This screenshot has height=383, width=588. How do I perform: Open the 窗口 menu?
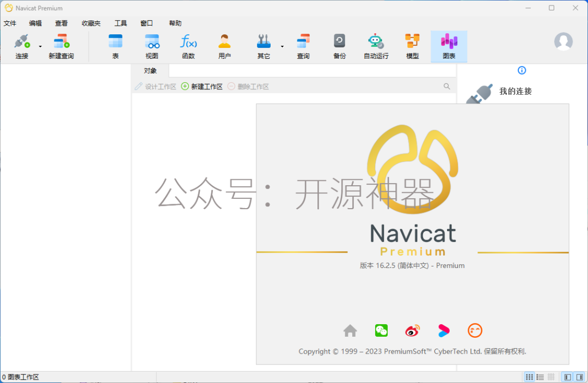click(146, 23)
